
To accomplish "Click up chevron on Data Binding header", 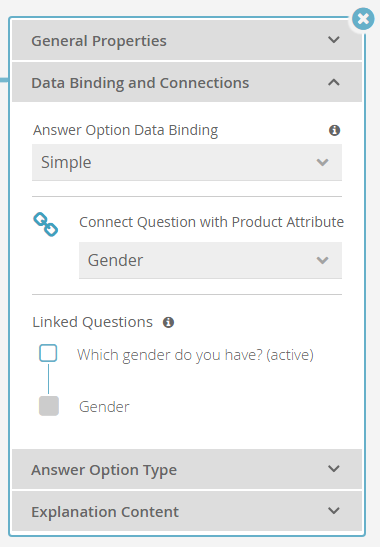I will pyautogui.click(x=334, y=82).
